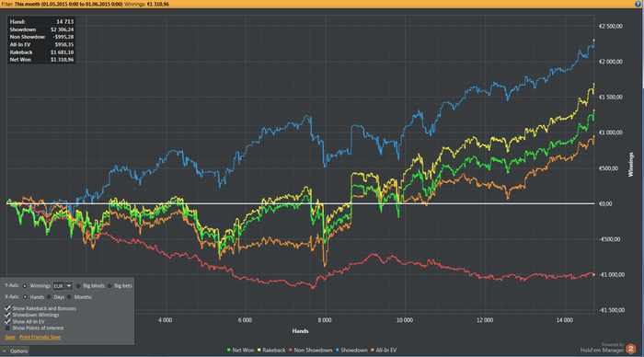Click the -€1 500,00 axis label
Image resolution: width=644 pixels, height=357 pixels.
[x=612, y=310]
